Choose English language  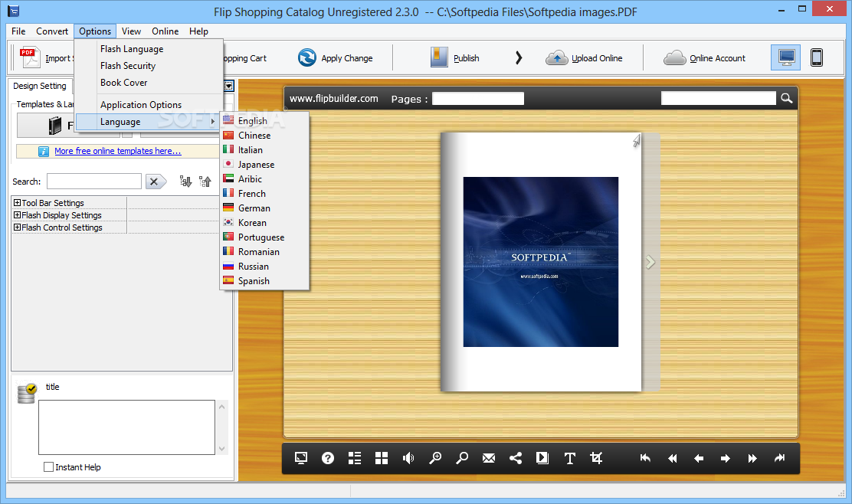click(264, 120)
